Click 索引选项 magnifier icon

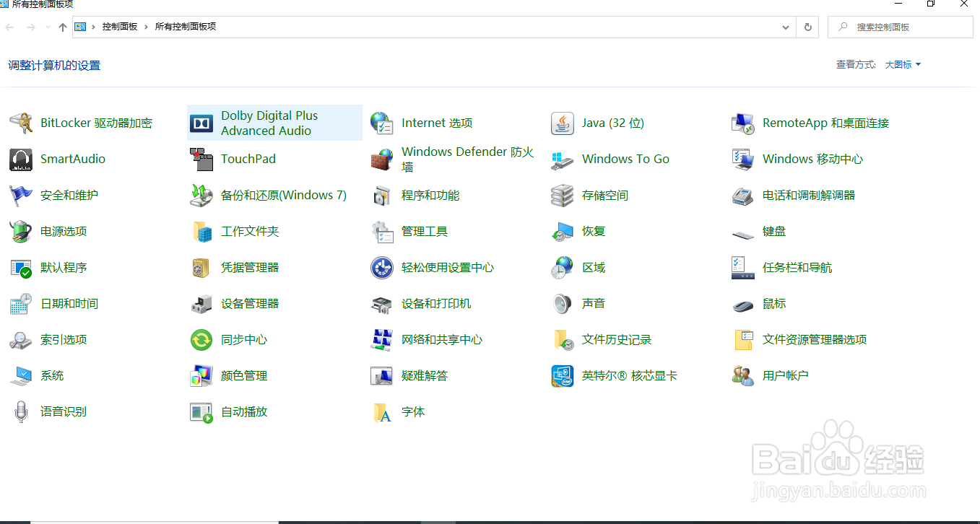click(21, 340)
